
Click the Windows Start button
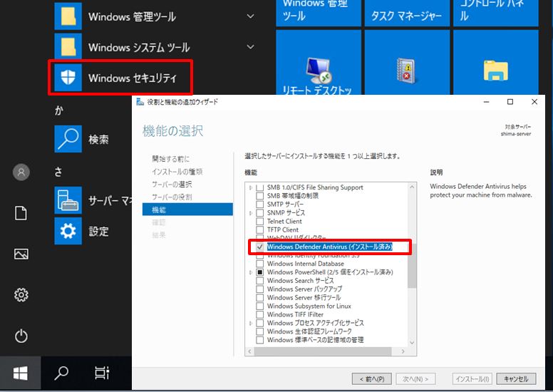pos(21,373)
